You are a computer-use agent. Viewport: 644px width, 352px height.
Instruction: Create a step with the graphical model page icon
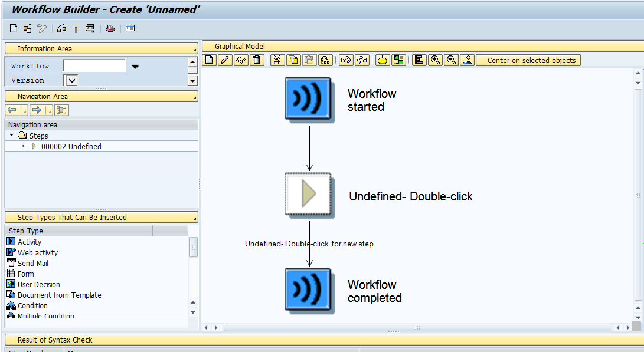209,60
